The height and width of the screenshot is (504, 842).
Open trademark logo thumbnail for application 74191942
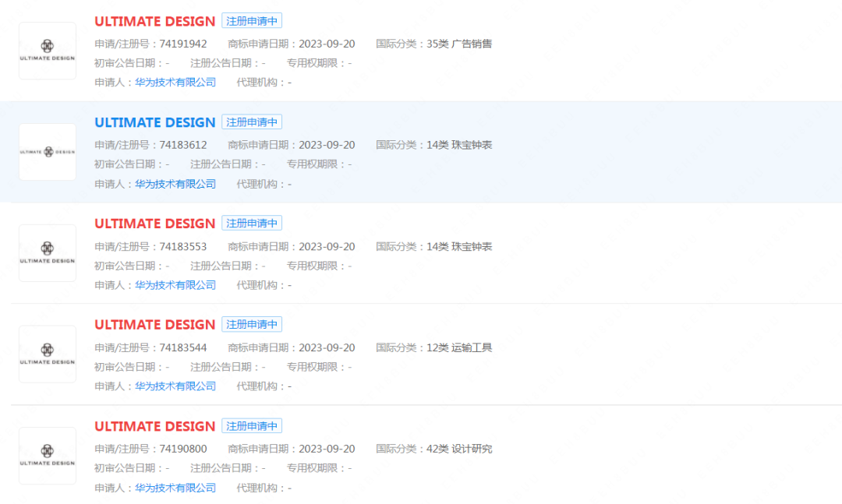coord(48,51)
